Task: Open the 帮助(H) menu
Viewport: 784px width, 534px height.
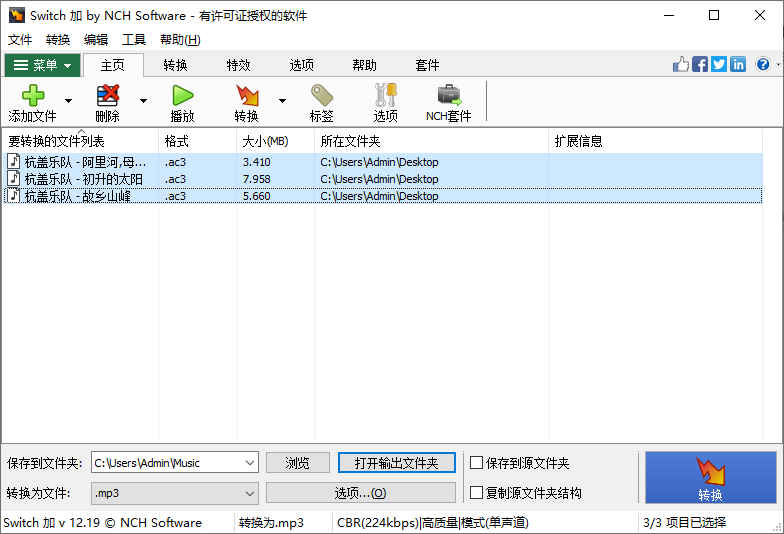Action: tap(180, 40)
